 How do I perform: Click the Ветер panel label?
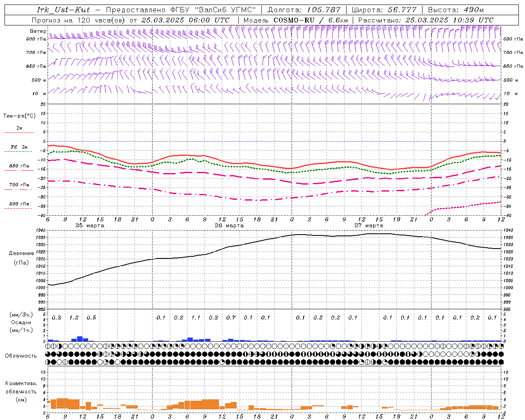coord(38,31)
